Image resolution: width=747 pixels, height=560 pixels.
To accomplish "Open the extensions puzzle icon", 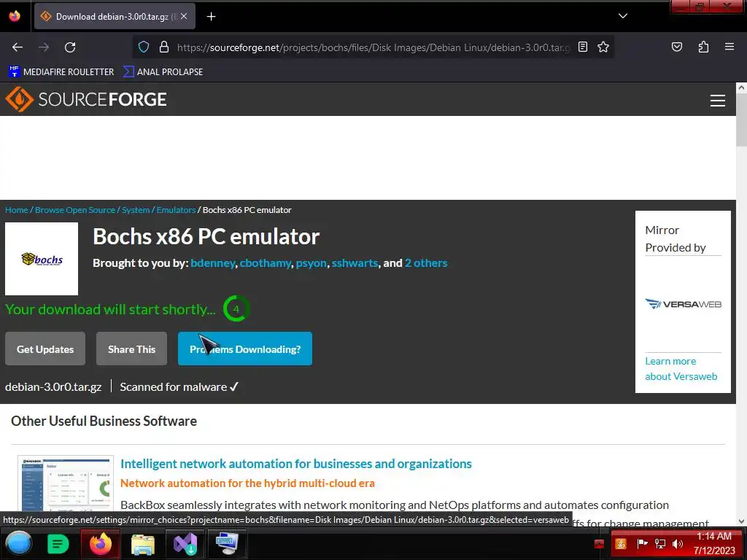I will click(x=703, y=47).
